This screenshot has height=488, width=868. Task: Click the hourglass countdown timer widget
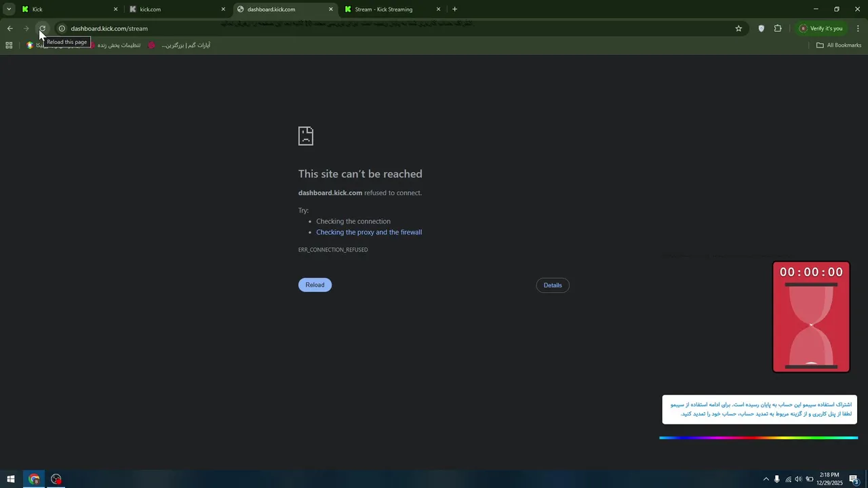pyautogui.click(x=811, y=317)
